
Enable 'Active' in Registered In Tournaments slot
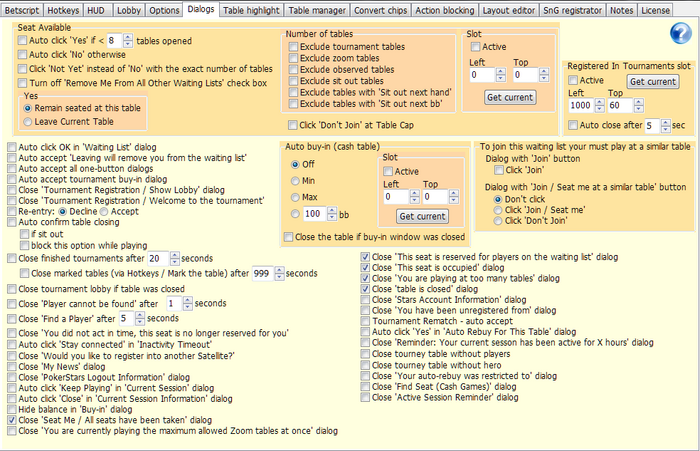pos(573,80)
